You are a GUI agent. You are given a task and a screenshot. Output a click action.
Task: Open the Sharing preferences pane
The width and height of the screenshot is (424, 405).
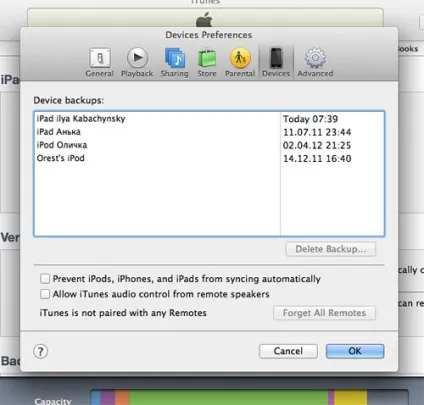(x=174, y=63)
